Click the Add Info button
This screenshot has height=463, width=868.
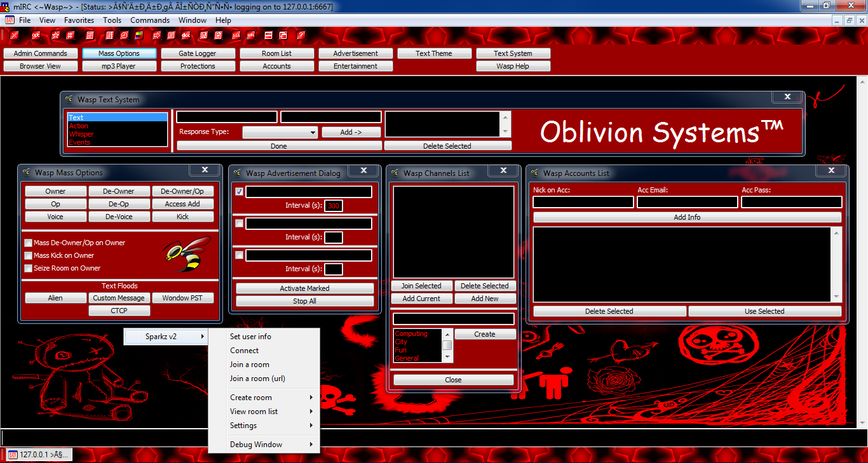(688, 217)
